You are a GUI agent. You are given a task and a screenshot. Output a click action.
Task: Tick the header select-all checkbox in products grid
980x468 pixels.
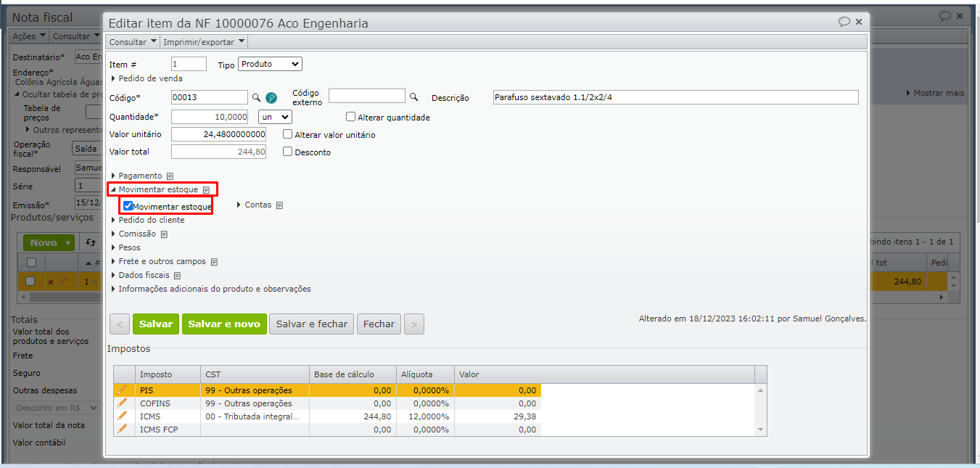pos(31,263)
